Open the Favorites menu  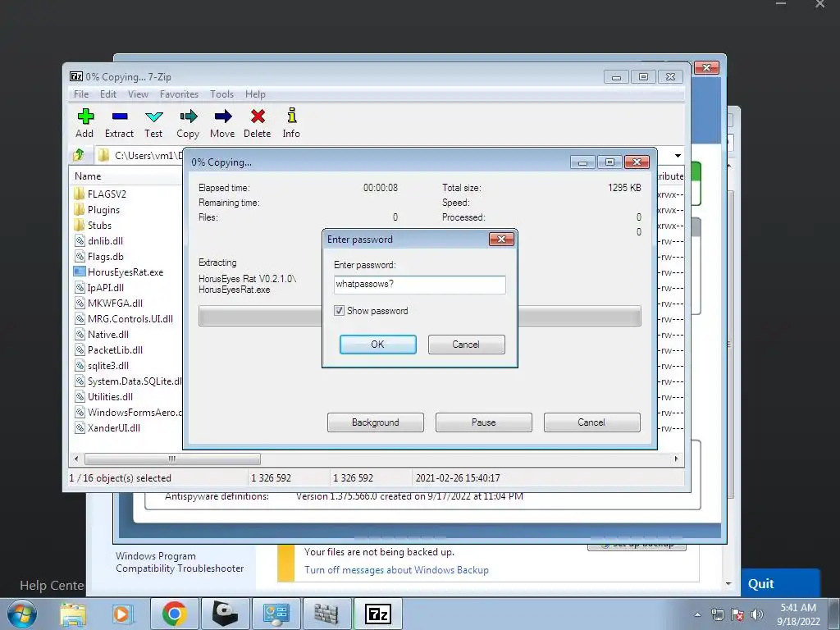pos(179,94)
